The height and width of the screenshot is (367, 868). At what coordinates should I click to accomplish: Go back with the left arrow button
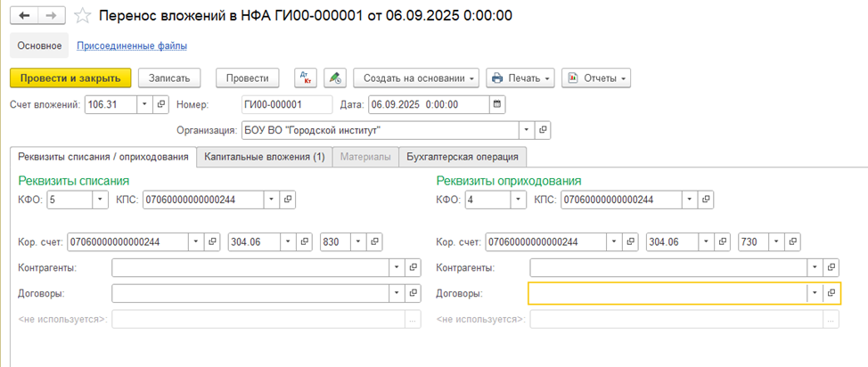[x=24, y=16]
